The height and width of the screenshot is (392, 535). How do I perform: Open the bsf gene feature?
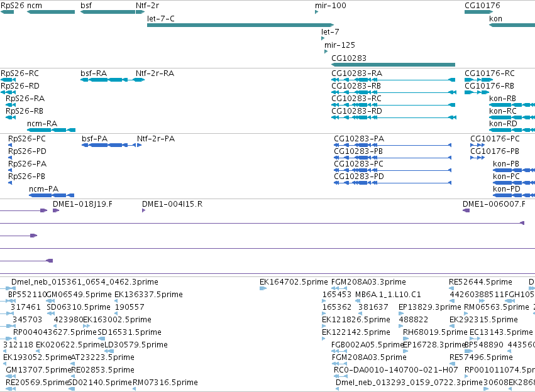[x=108, y=12]
